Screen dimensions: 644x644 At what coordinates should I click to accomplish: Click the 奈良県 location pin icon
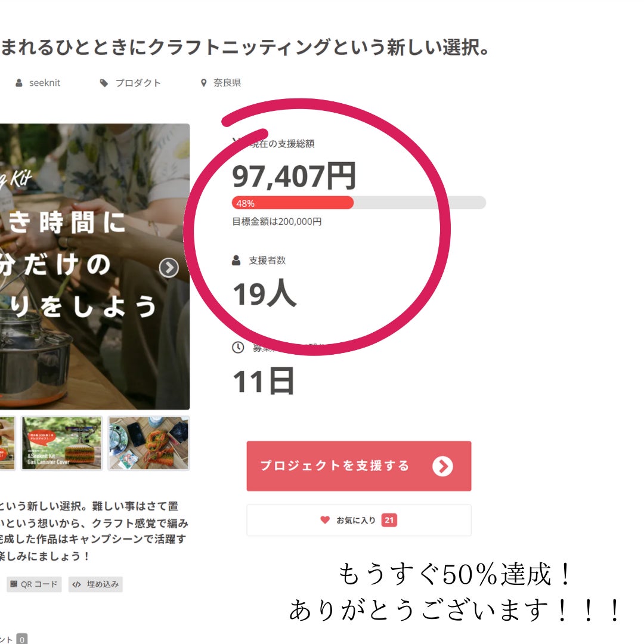point(203,83)
